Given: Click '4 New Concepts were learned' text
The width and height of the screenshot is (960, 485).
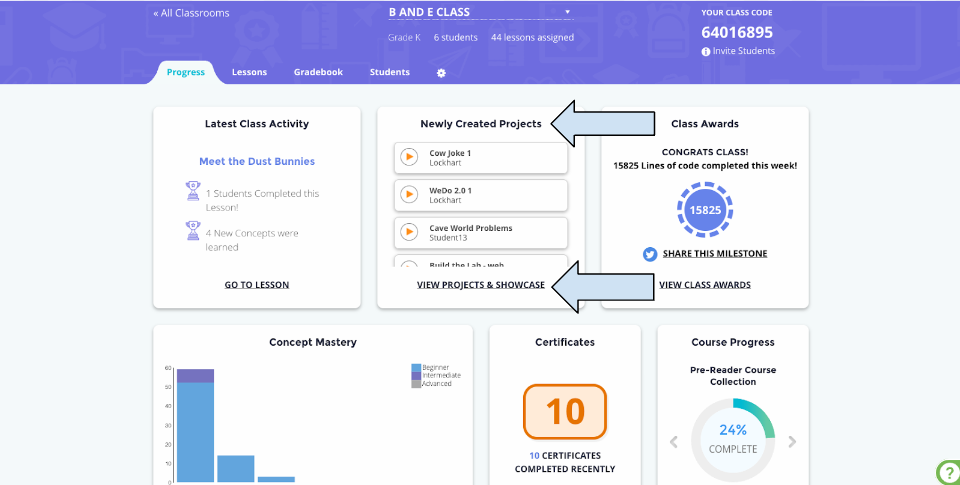Looking at the screenshot, I should (x=252, y=240).
